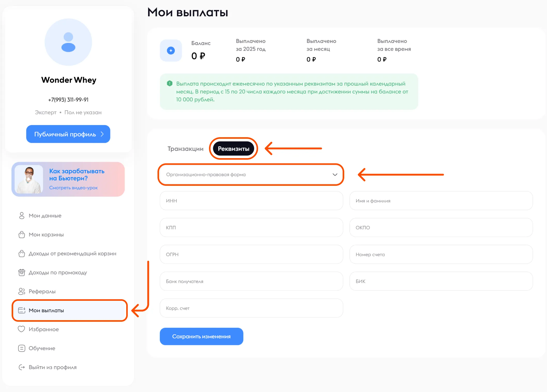
Task: Select the Реквизиты tab
Action: click(234, 149)
